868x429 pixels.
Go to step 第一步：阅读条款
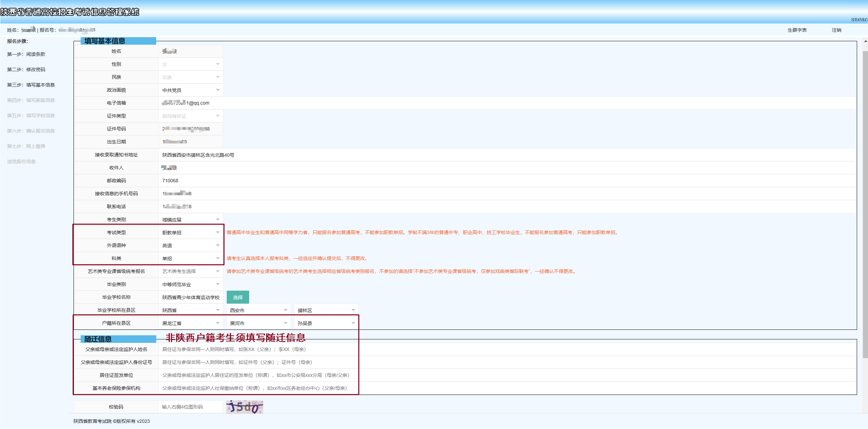(x=26, y=54)
